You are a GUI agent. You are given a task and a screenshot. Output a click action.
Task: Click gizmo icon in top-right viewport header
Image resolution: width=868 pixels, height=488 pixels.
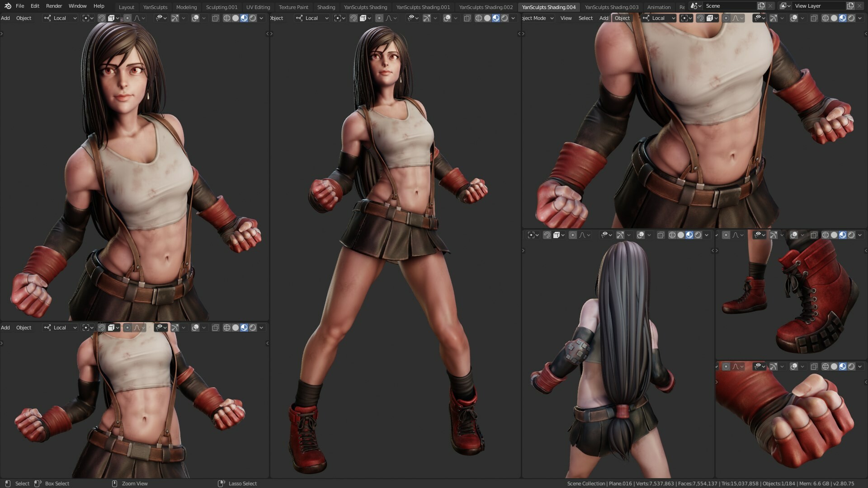[x=774, y=18]
